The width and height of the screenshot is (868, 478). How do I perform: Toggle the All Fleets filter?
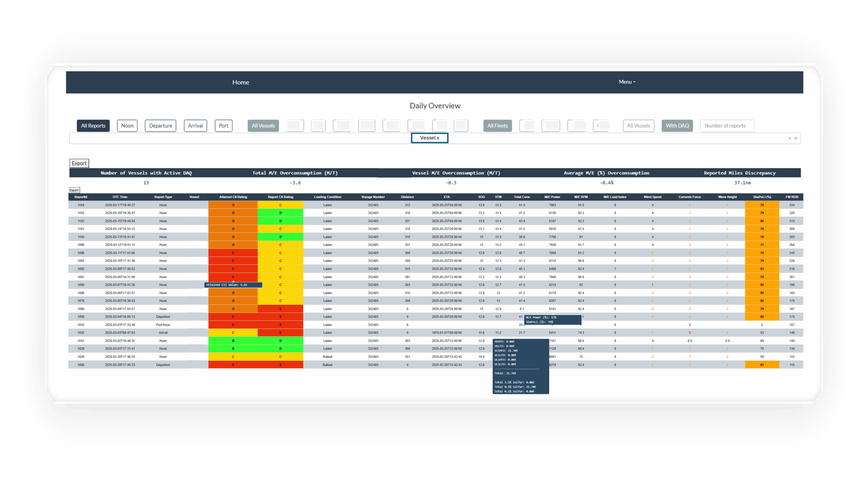pos(497,126)
